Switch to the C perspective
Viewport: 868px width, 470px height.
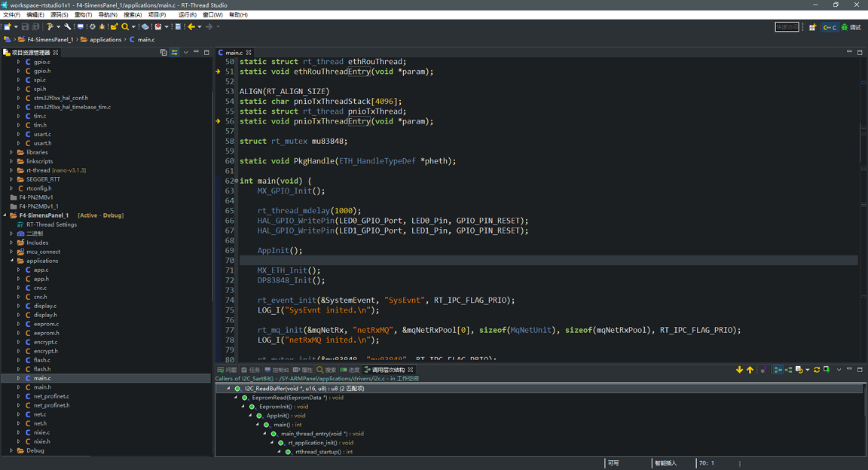pyautogui.click(x=830, y=27)
